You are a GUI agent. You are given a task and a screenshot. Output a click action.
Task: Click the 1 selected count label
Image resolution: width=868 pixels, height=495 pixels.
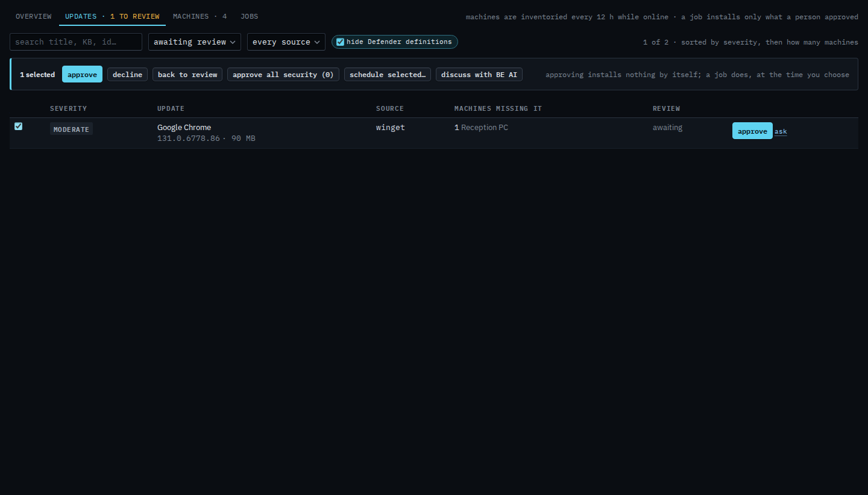37,75
